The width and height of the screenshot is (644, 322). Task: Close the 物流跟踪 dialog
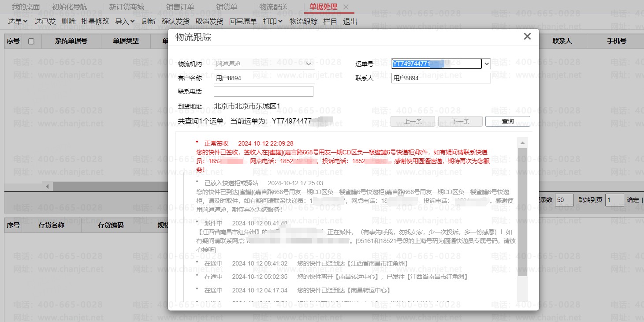(527, 37)
